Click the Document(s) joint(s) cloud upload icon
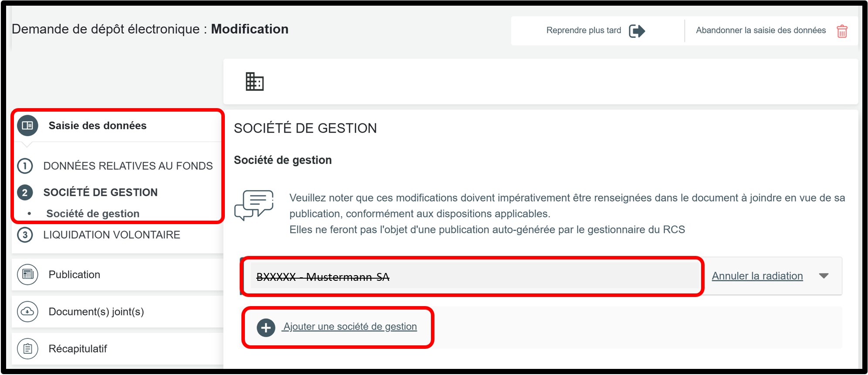Viewport: 868px width, 375px height. tap(27, 311)
